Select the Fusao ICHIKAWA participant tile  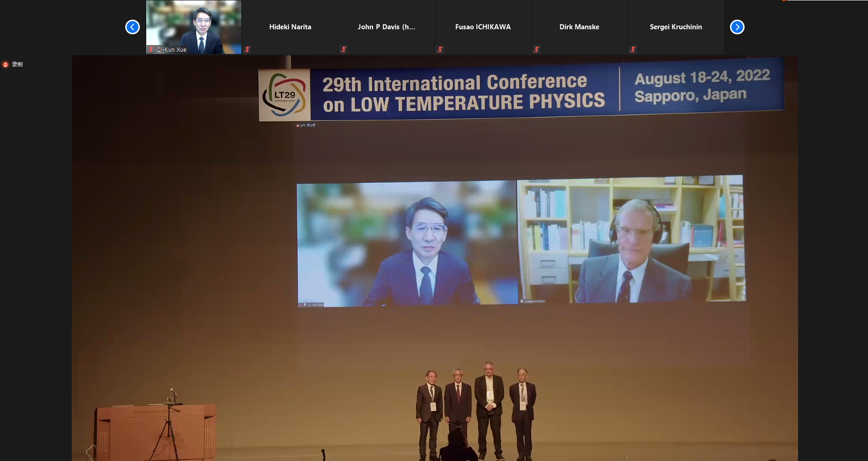pyautogui.click(x=483, y=27)
